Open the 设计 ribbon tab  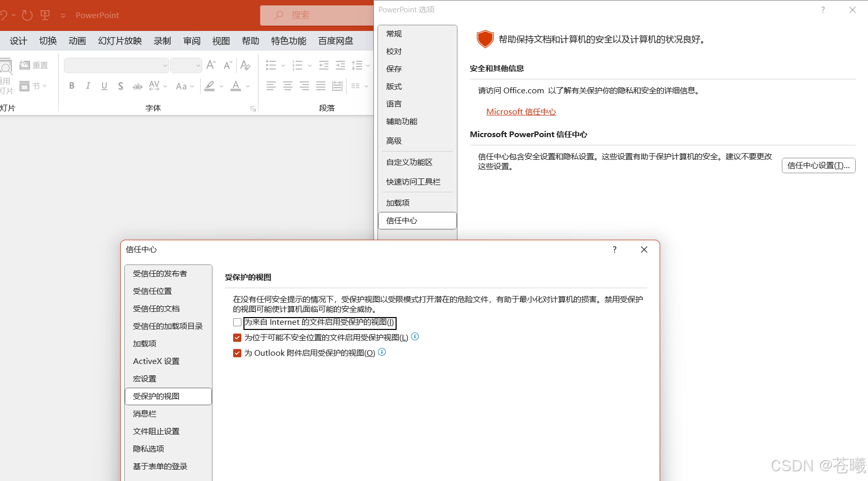[19, 41]
